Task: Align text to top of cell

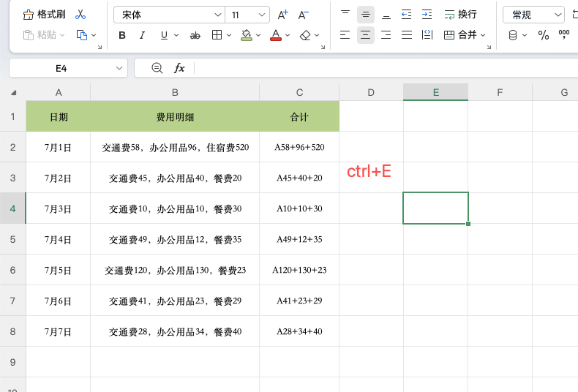Action: [345, 15]
